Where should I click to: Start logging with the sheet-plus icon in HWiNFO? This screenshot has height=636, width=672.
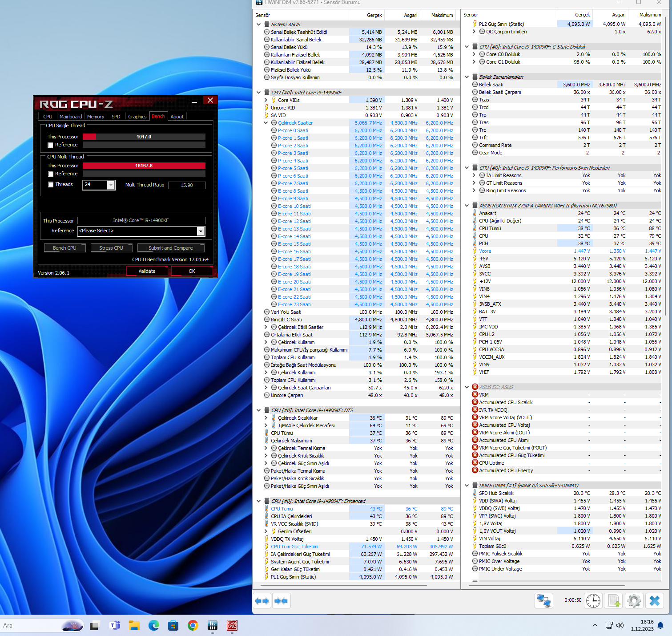[x=614, y=600]
